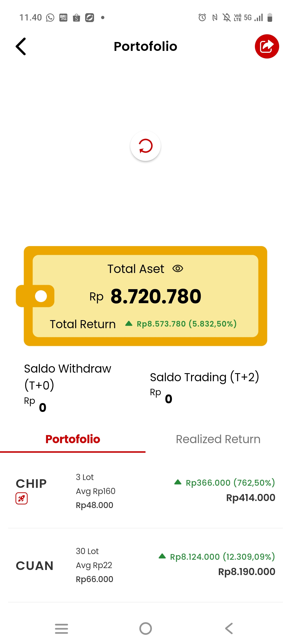Open the WhatsApp notification icon
This screenshot has width=291, height=644.
(x=50, y=18)
